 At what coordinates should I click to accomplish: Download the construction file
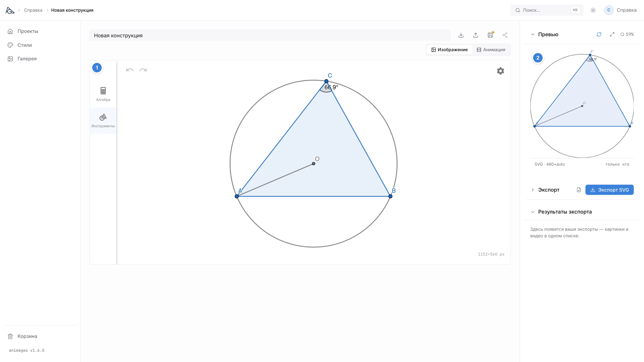pos(461,35)
